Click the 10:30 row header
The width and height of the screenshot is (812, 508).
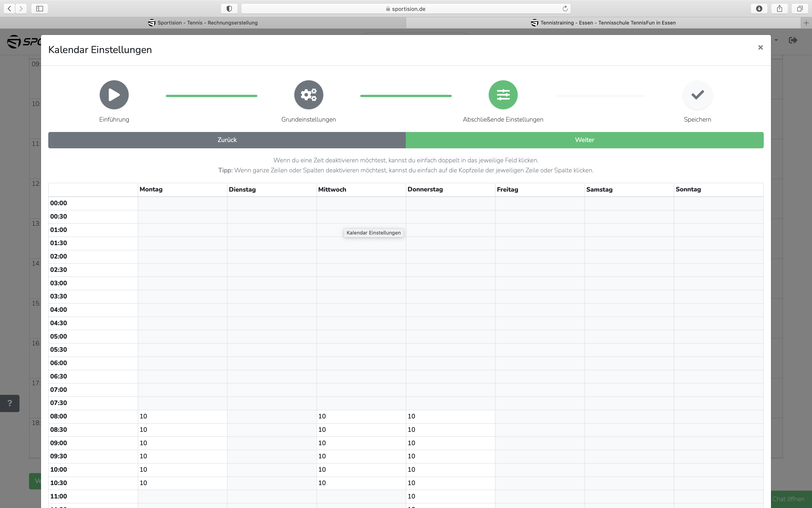click(x=93, y=483)
